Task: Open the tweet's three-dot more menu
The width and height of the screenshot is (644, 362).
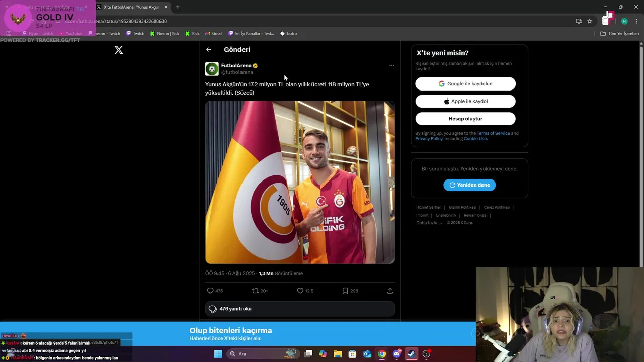Action: 391,66
